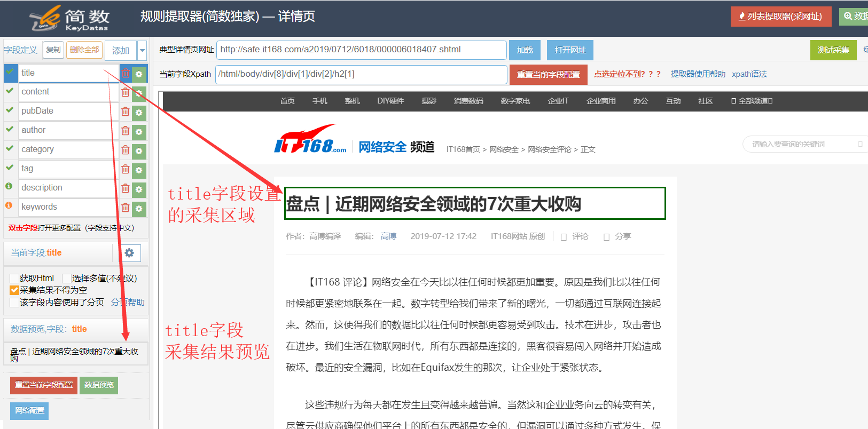Viewport: 868px width, 429px height.
Task: Delete the content field with its trash icon
Action: point(126,92)
